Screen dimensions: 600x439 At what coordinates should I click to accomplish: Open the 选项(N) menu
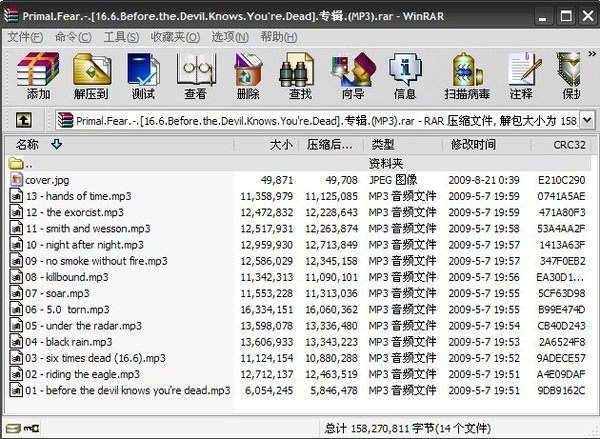pyautogui.click(x=230, y=37)
